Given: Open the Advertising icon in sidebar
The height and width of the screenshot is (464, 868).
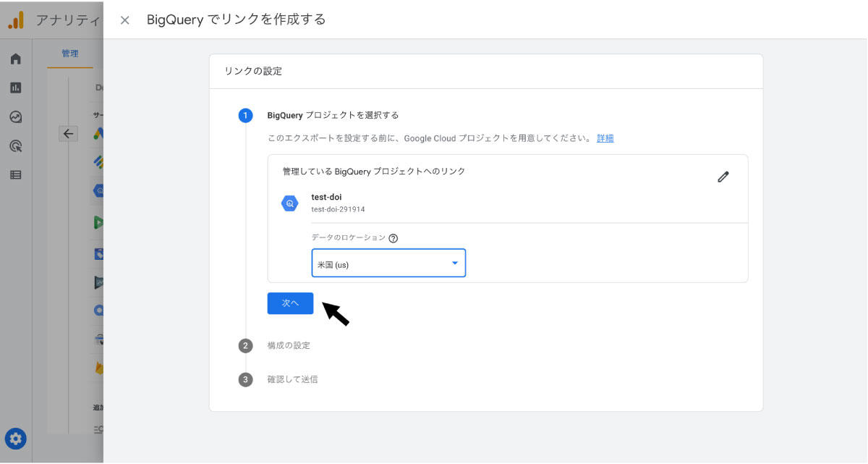Looking at the screenshot, I should coord(16,145).
